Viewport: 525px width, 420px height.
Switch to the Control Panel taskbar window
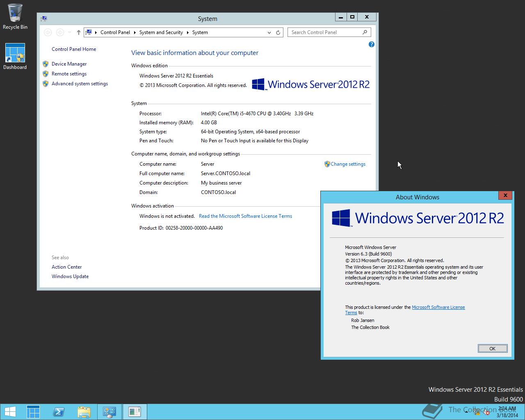[x=110, y=412]
